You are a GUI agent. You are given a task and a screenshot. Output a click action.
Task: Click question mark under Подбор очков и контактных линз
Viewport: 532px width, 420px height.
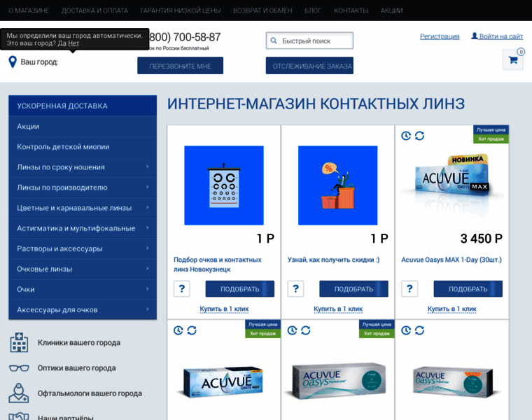pos(182,288)
